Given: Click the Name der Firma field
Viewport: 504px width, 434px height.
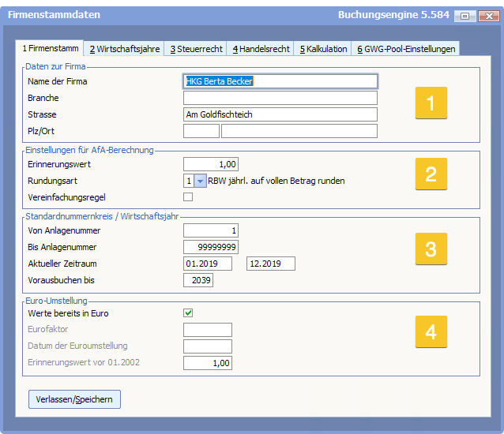Looking at the screenshot, I should point(280,81).
